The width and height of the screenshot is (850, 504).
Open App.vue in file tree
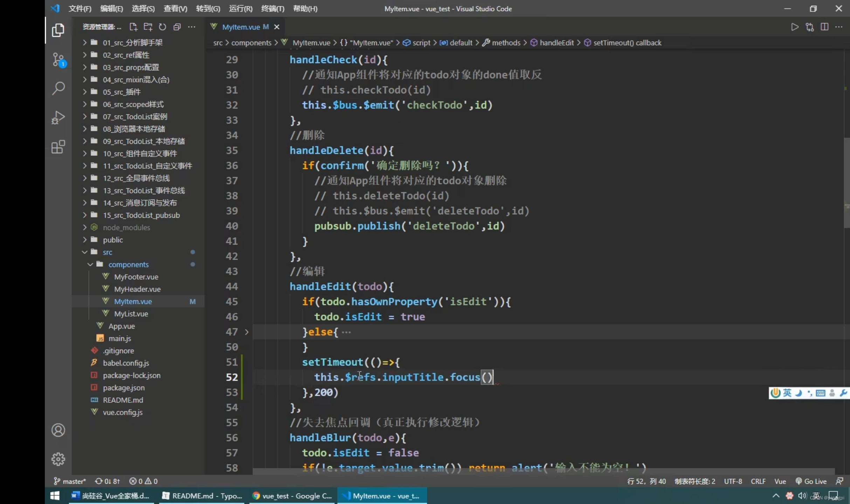[122, 326]
